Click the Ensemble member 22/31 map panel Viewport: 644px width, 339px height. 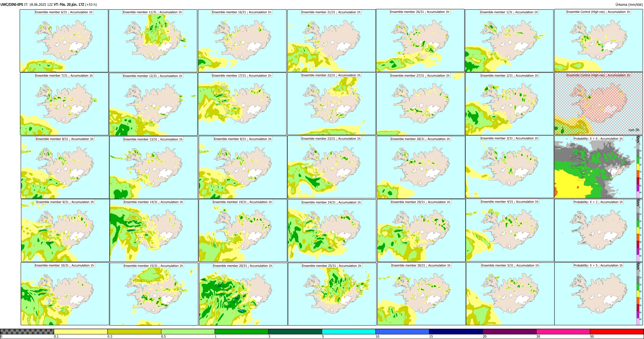click(x=331, y=104)
